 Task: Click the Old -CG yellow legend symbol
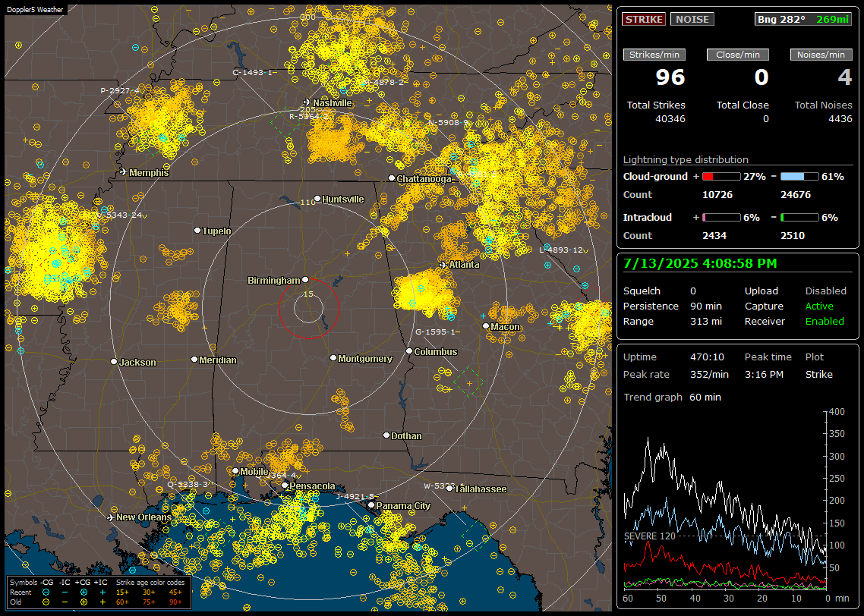pos(46,602)
